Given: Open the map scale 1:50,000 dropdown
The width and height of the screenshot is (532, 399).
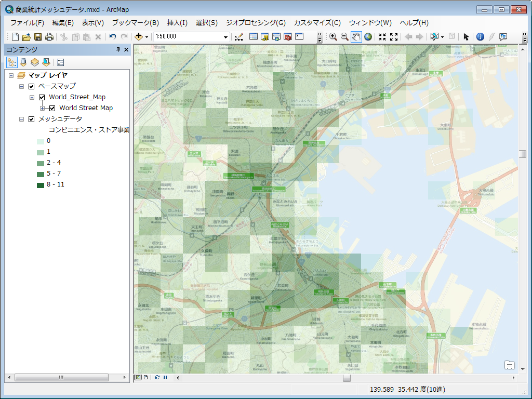Looking at the screenshot, I should (225, 37).
